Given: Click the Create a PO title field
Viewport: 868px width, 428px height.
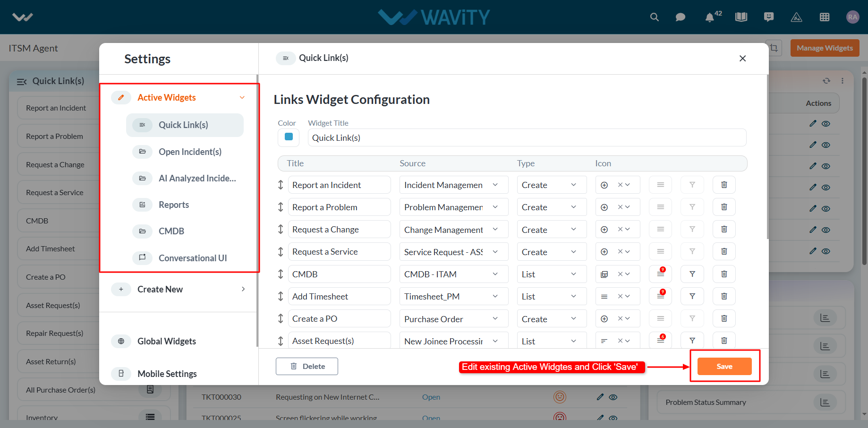Looking at the screenshot, I should 339,318.
